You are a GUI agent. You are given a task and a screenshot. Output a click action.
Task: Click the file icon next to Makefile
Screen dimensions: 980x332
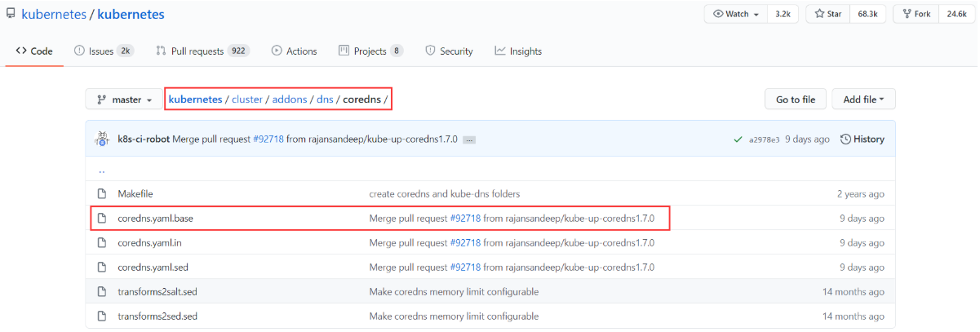(x=102, y=194)
